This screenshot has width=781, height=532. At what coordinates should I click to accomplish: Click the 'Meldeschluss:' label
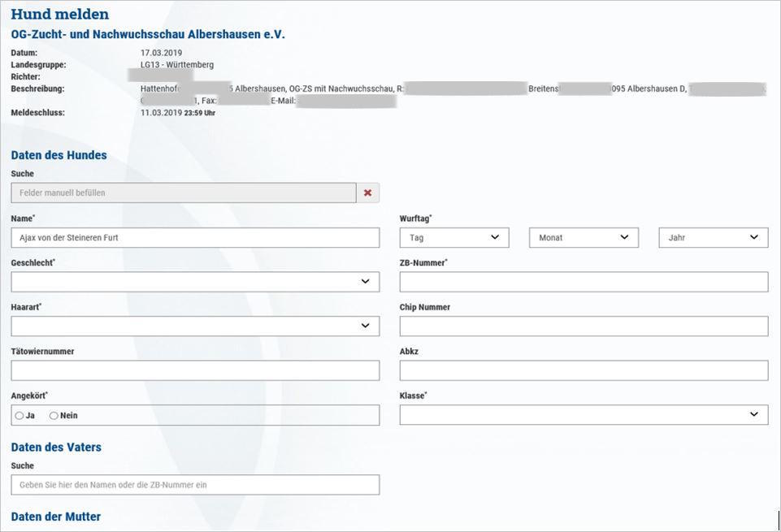pos(38,113)
